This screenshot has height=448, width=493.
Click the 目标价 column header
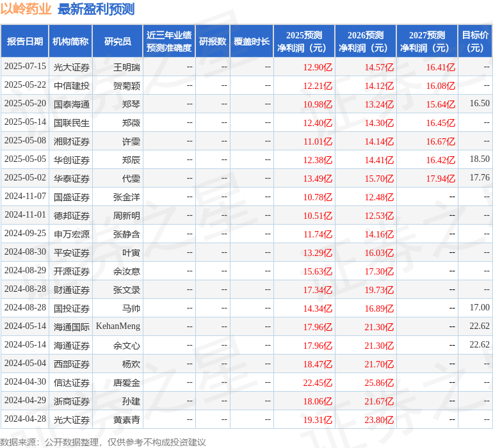point(475,41)
